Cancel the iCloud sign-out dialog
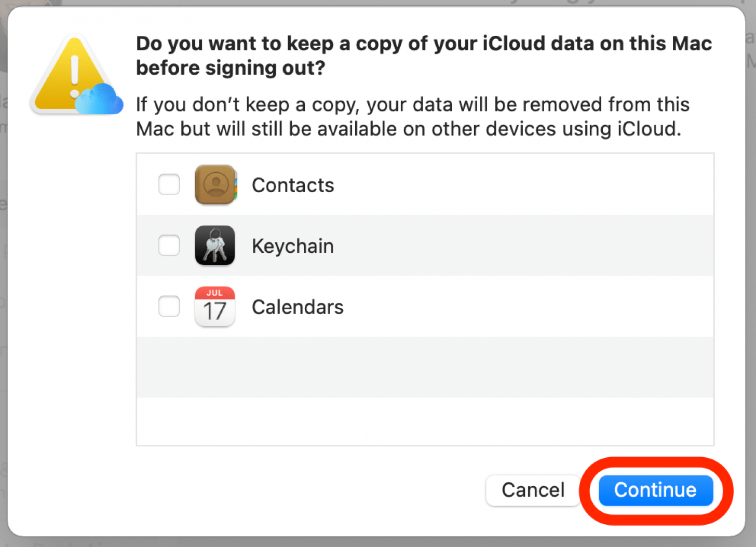The height and width of the screenshot is (547, 756). [x=533, y=490]
